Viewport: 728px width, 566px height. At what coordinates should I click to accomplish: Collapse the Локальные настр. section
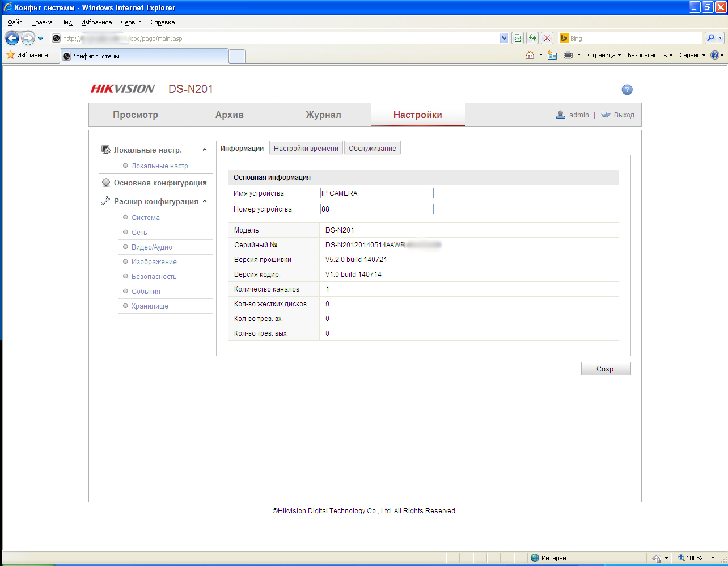point(205,150)
